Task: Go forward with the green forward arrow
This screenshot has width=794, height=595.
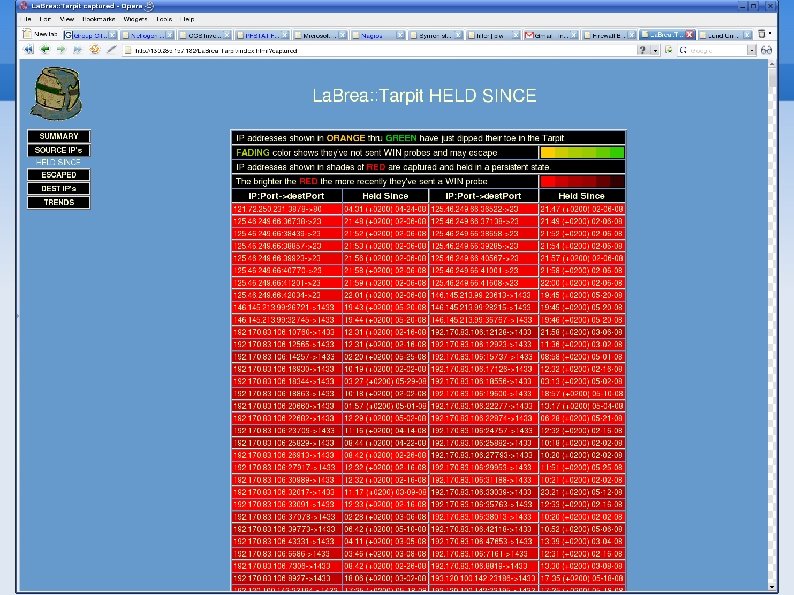Action: click(x=61, y=50)
